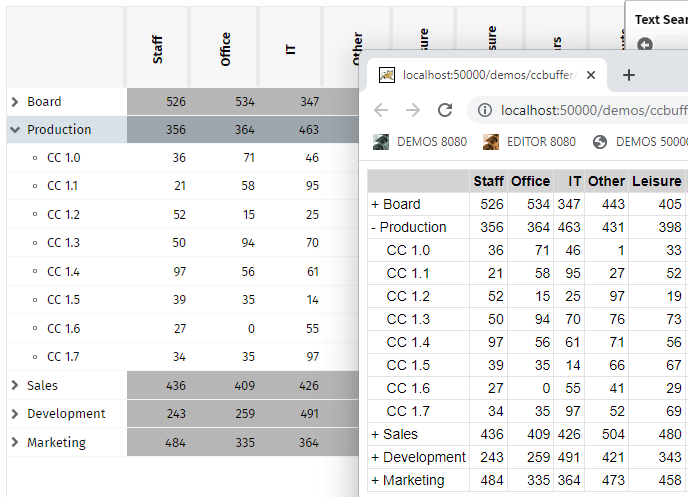This screenshot has height=497, width=688.
Task: Open a new browser tab
Action: tap(629, 75)
